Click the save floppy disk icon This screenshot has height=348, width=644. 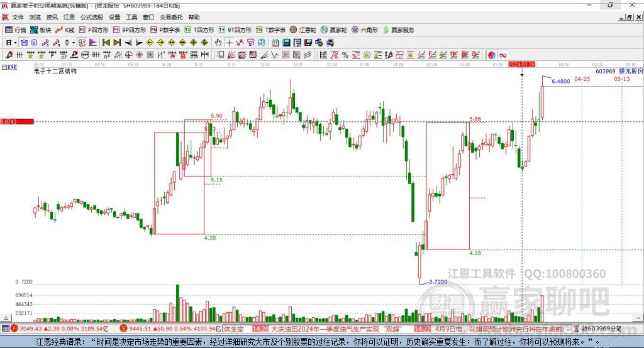point(308,43)
